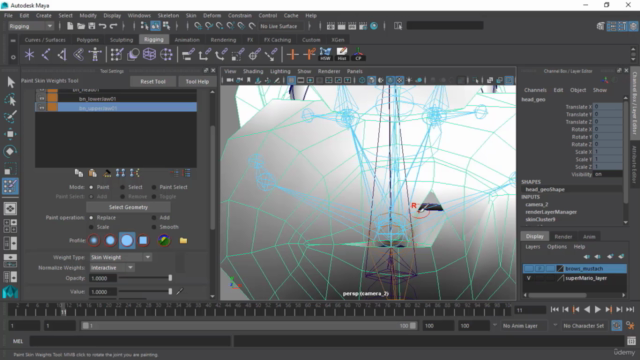This screenshot has height=360, width=640.
Task: Click the Select Geometry button
Action: point(128,207)
